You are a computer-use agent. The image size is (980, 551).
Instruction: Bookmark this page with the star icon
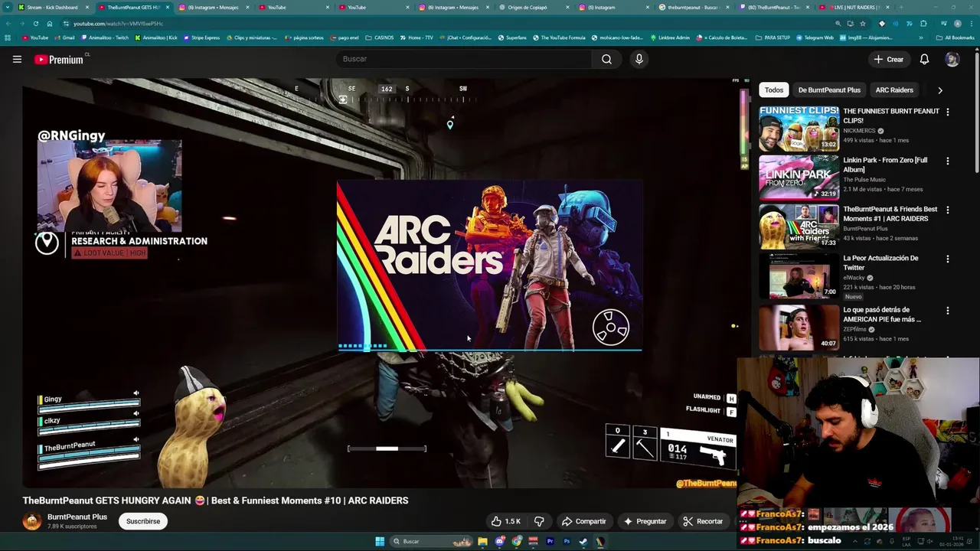(863, 24)
